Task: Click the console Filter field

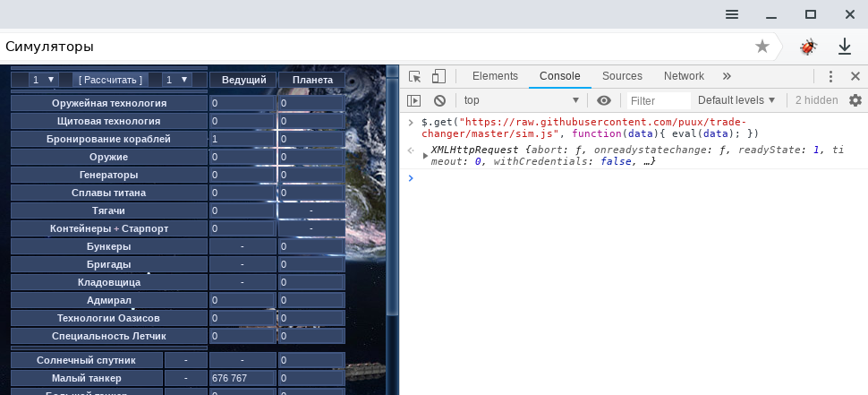Action: coord(658,101)
